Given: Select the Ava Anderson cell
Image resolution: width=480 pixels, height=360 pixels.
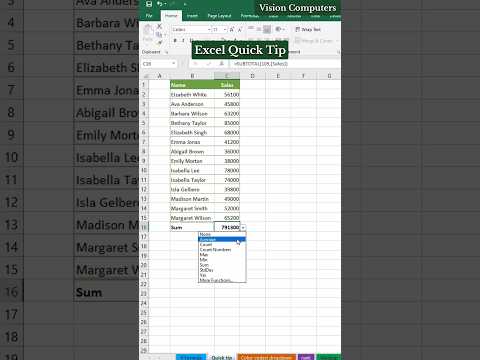Looking at the screenshot, I should pyautogui.click(x=192, y=104).
